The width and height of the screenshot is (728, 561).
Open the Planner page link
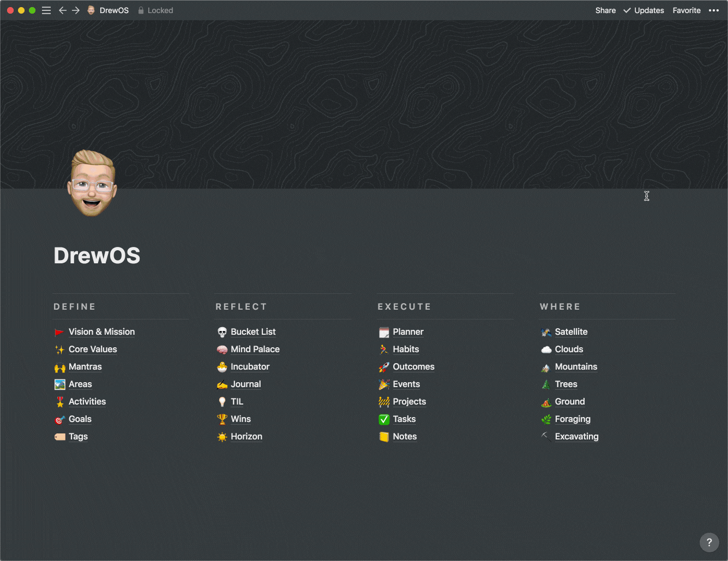pos(408,332)
